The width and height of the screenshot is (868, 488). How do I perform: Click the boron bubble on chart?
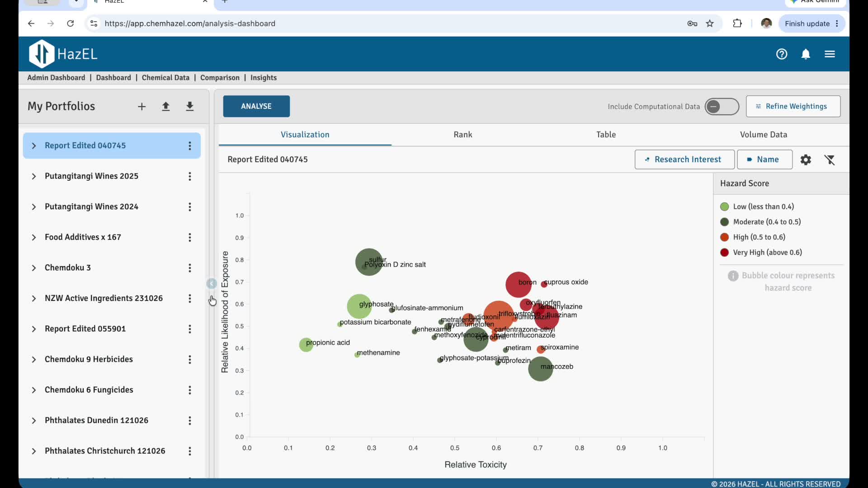518,285
